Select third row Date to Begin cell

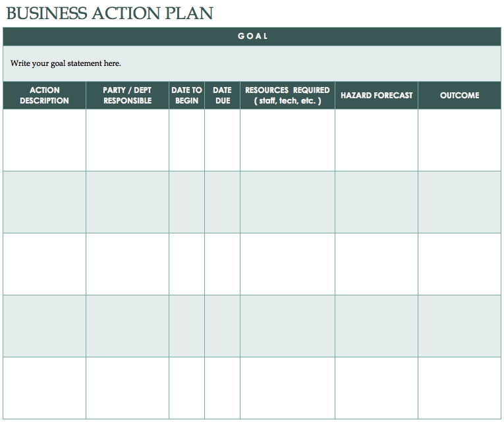click(x=186, y=264)
